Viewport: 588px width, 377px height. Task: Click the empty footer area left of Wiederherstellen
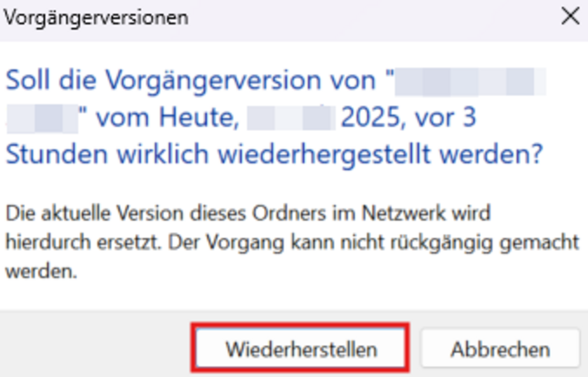tap(93, 349)
